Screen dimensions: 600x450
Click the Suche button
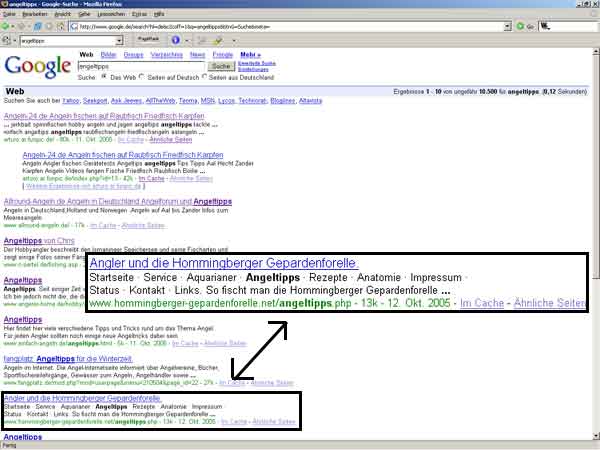(x=221, y=66)
